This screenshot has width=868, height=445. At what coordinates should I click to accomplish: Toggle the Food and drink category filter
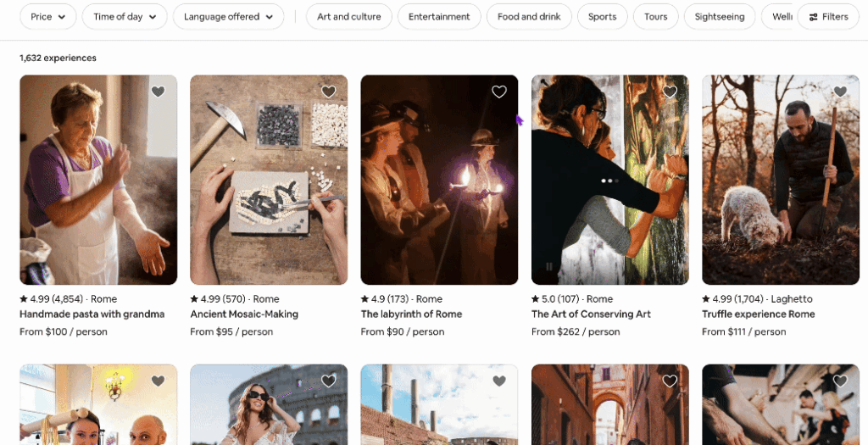(x=529, y=17)
